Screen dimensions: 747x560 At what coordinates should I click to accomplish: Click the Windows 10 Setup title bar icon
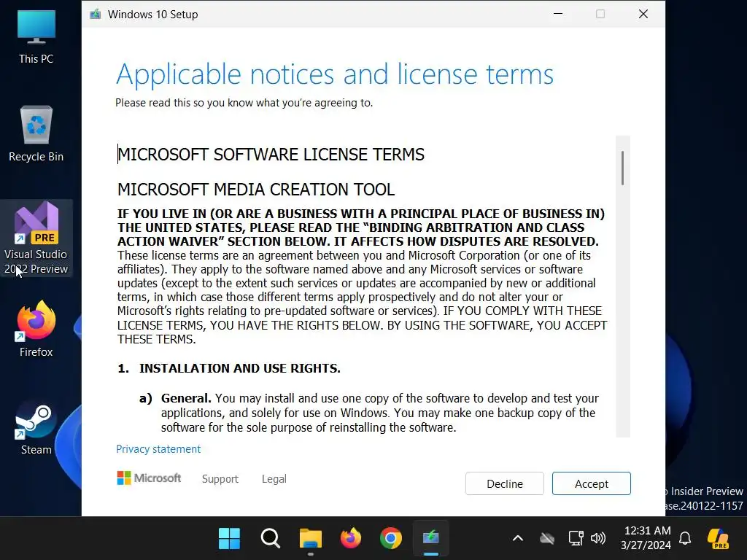tap(96, 14)
